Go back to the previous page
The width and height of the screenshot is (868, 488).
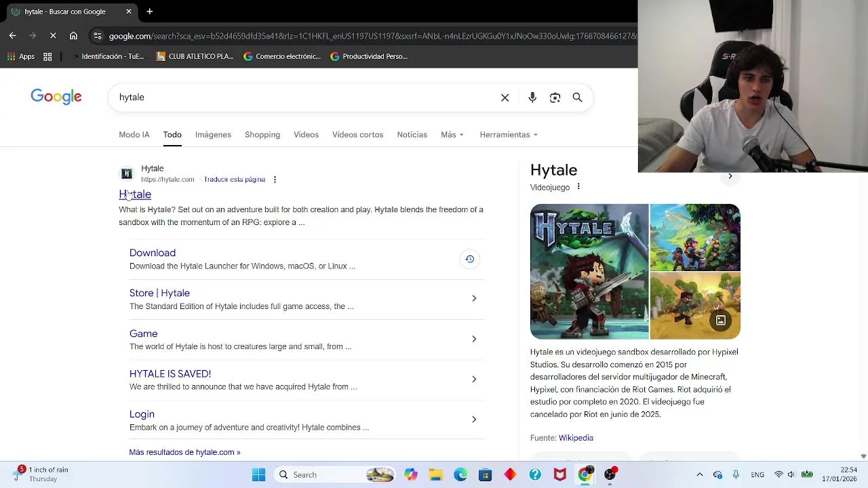click(12, 36)
